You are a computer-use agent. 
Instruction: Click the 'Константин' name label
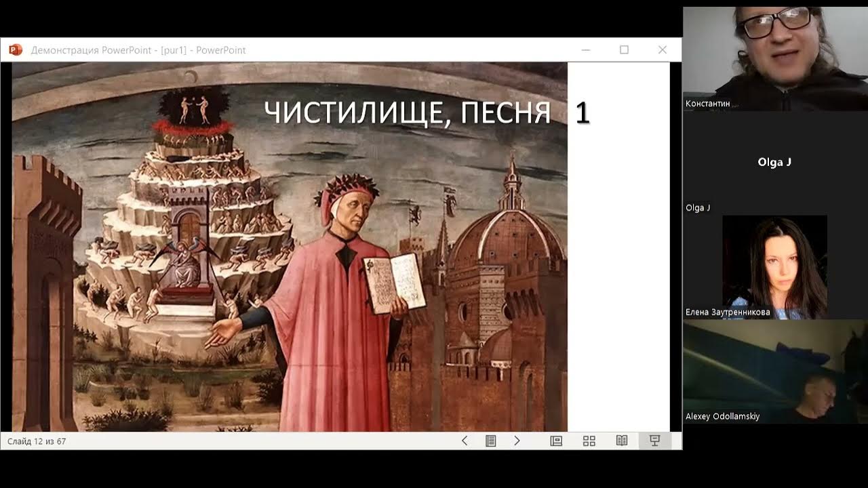pos(707,104)
